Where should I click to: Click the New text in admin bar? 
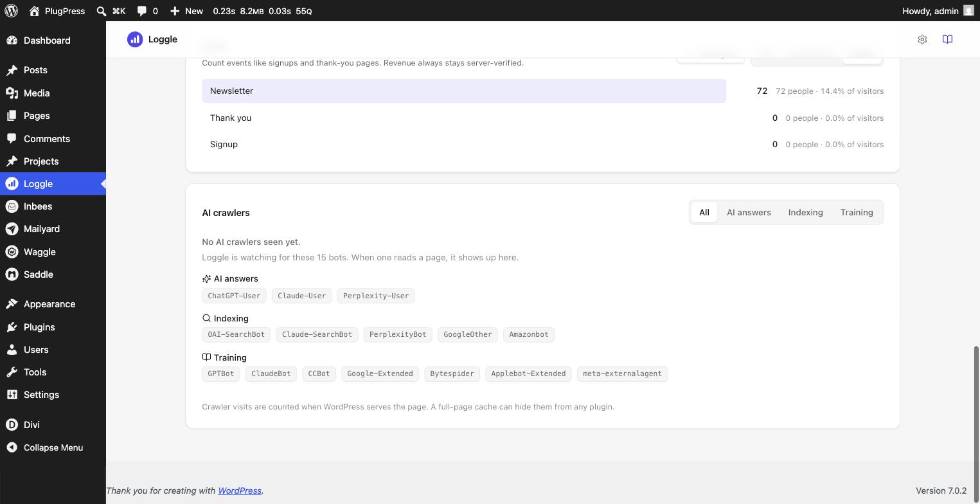point(193,11)
